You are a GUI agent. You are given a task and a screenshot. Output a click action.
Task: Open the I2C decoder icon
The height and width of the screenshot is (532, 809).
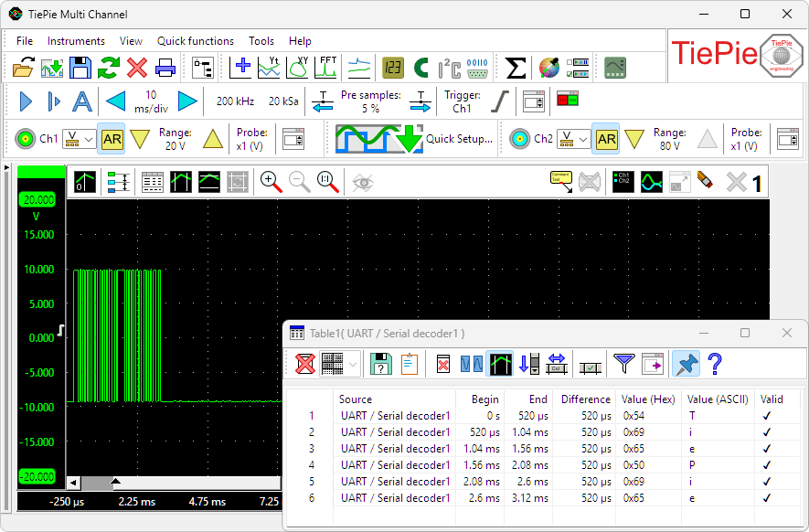[x=450, y=68]
